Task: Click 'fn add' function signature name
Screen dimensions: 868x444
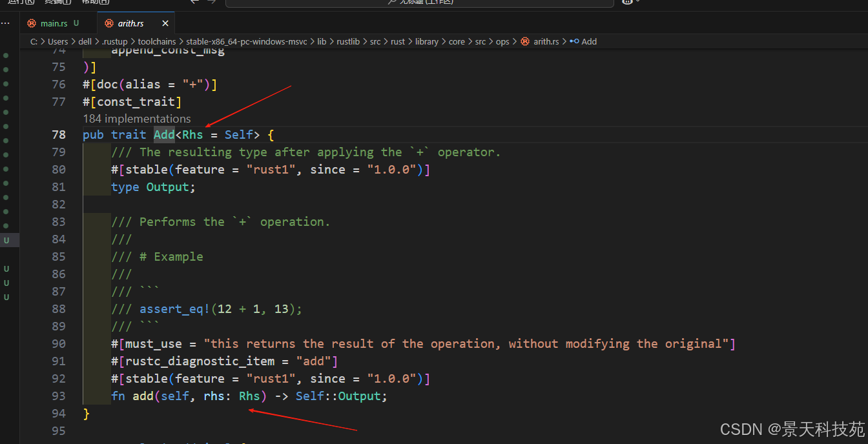Action: click(143, 396)
